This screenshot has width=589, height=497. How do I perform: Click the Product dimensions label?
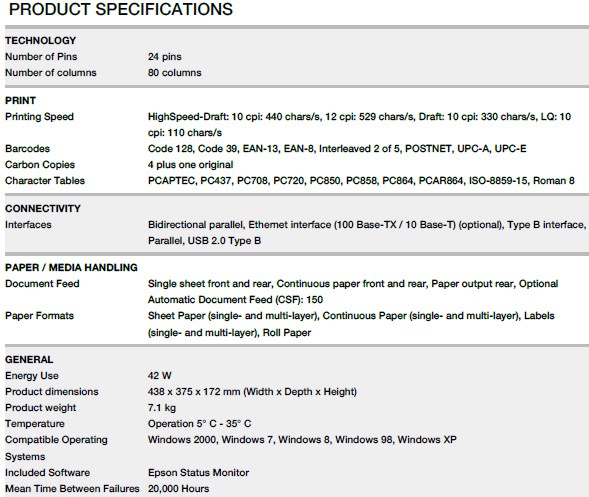tap(51, 392)
